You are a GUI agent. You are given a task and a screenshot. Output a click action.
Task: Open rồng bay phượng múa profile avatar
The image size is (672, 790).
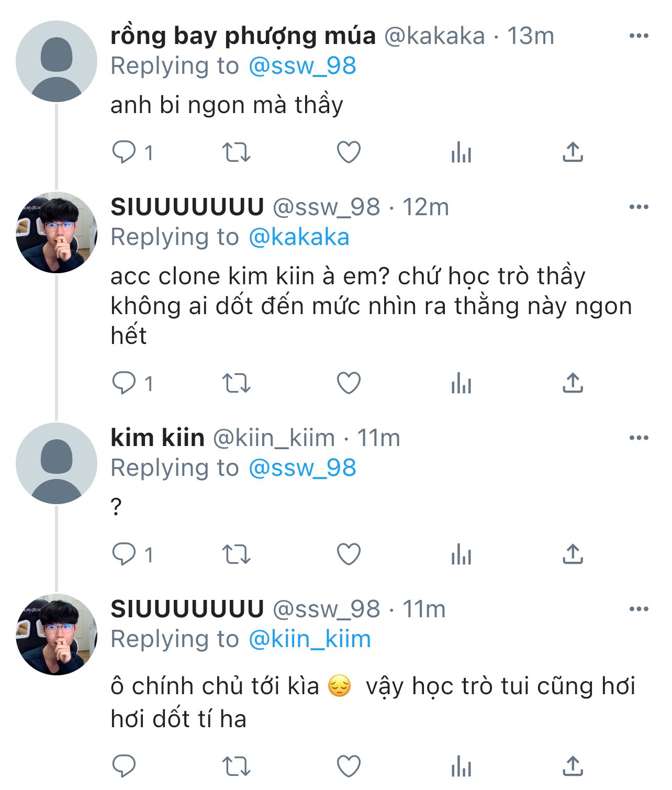coord(57,61)
